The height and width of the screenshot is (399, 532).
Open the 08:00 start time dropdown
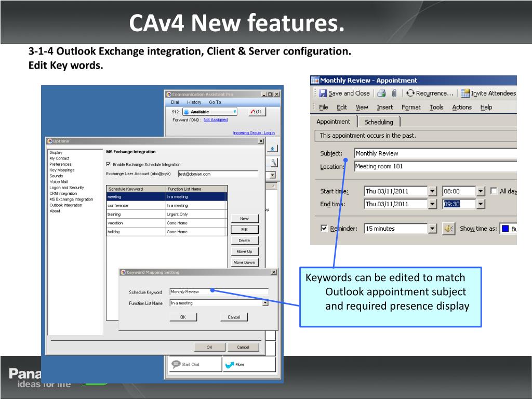pos(481,191)
